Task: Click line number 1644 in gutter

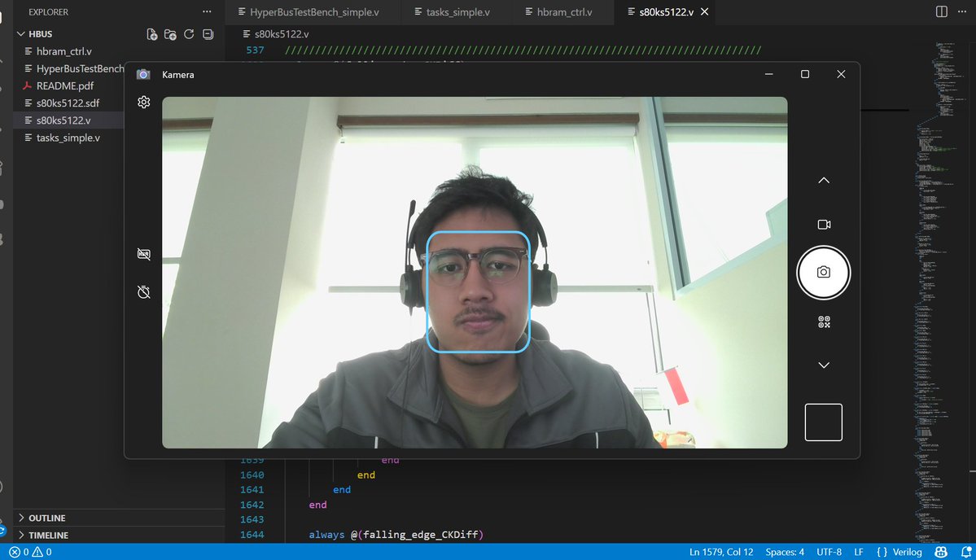Action: pos(252,535)
